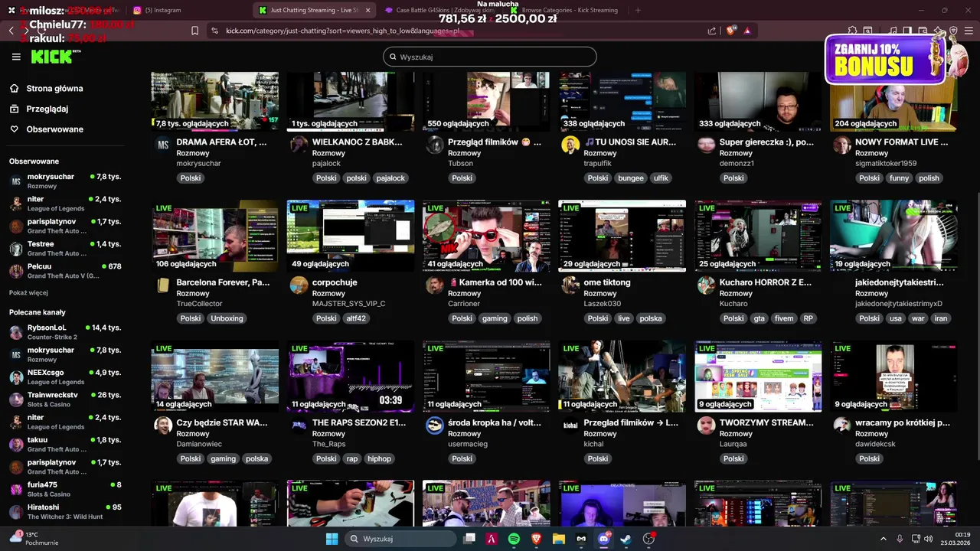This screenshot has width=980, height=551.
Task: Open wracamy po krótkiej p... stream thumbnail
Action: click(893, 377)
